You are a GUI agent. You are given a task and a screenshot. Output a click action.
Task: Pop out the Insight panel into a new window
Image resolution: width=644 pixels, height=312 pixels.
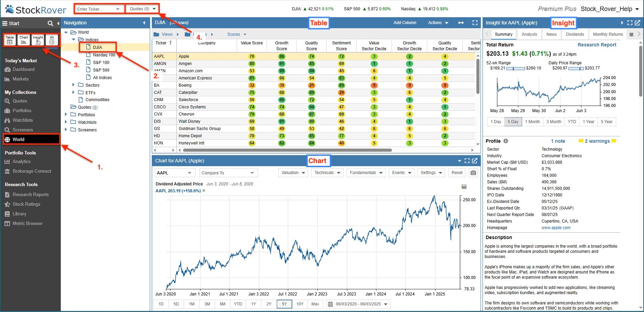[x=637, y=23]
